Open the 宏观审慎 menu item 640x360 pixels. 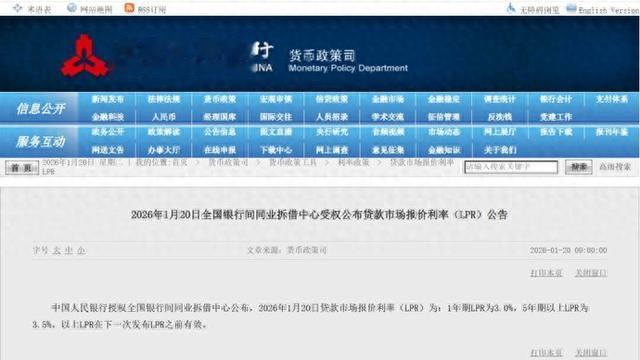coord(276,99)
